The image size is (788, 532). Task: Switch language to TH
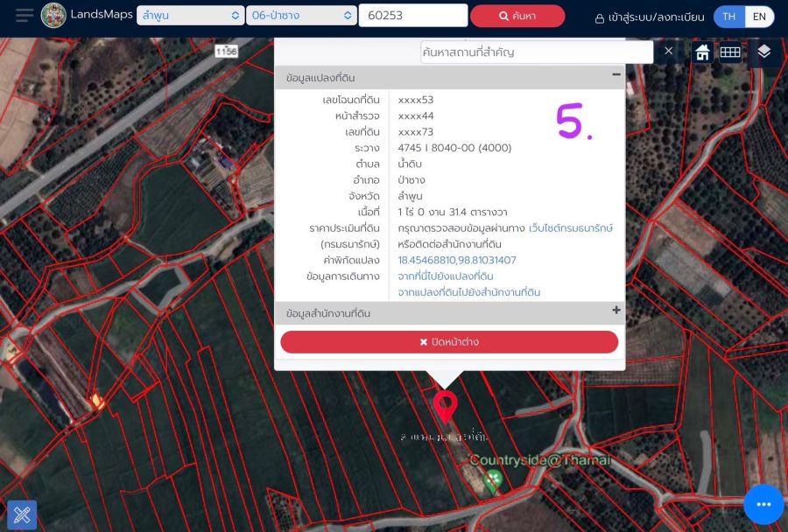(x=728, y=17)
